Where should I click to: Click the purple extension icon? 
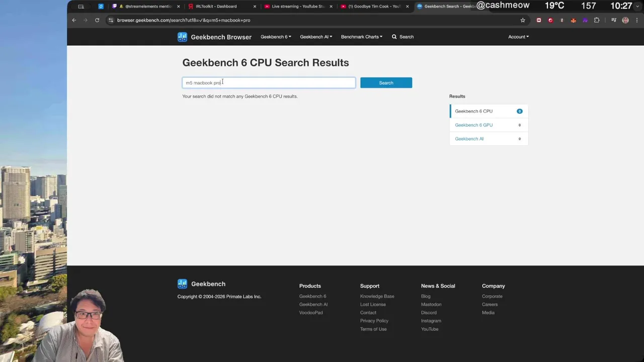[585, 20]
